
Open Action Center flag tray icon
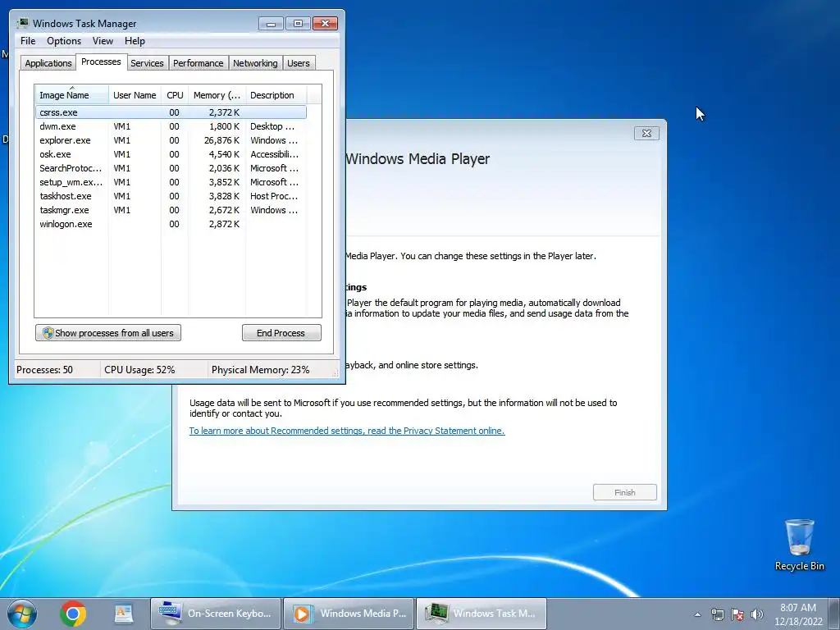tap(737, 614)
